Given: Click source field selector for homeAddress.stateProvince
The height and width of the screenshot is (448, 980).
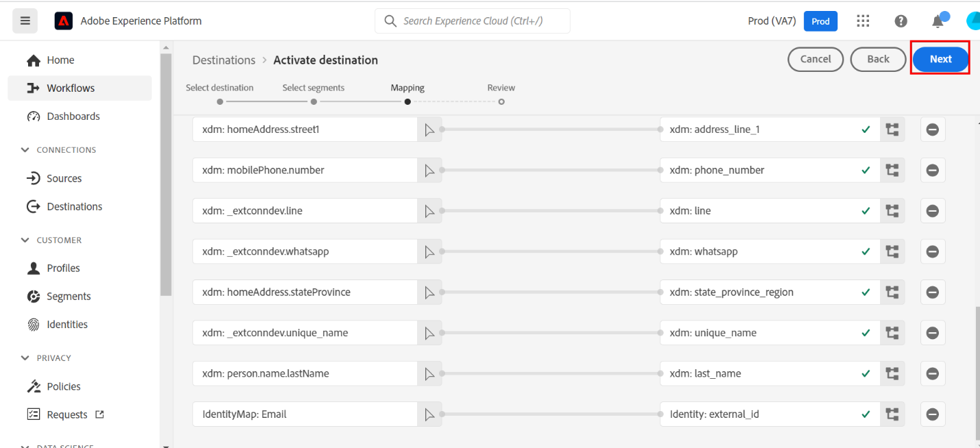Looking at the screenshot, I should coord(429,293).
